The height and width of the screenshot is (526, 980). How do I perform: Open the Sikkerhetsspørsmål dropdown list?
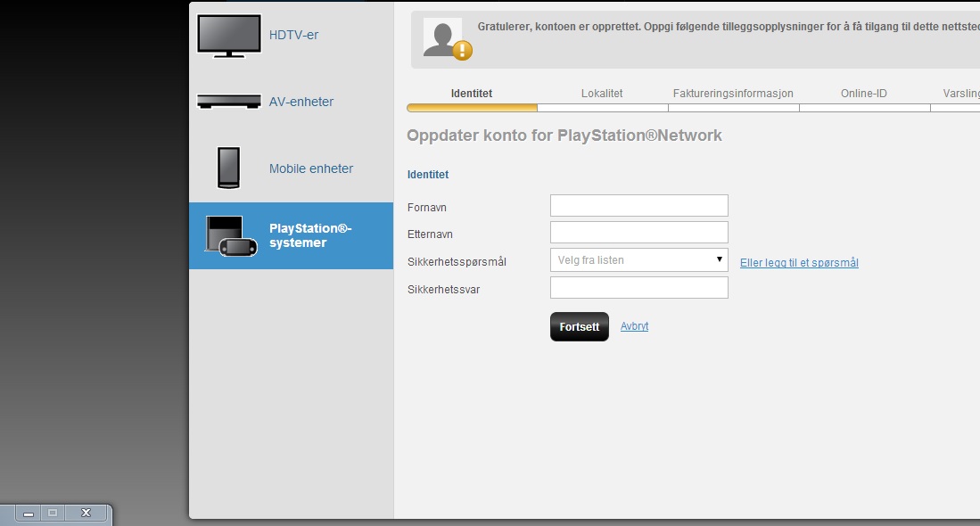[x=638, y=259]
